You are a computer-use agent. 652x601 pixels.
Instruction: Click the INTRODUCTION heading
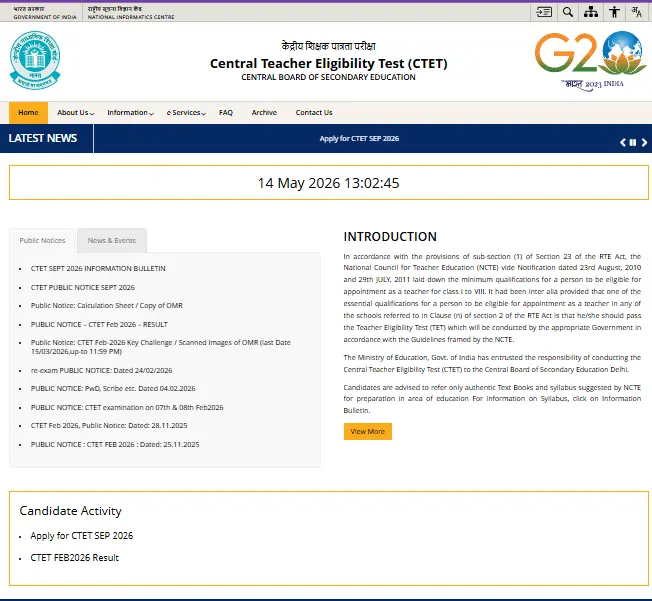point(390,237)
